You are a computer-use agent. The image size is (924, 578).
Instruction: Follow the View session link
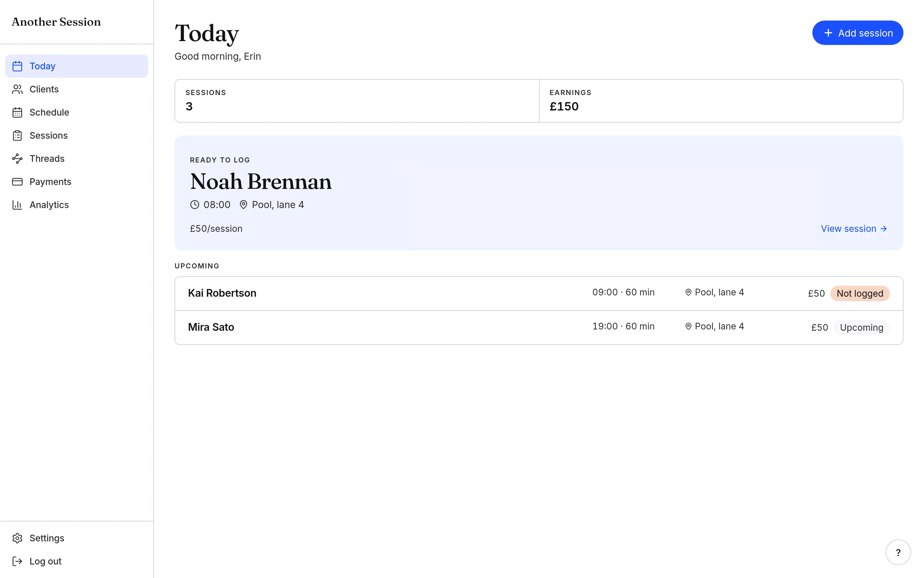pyautogui.click(x=854, y=229)
